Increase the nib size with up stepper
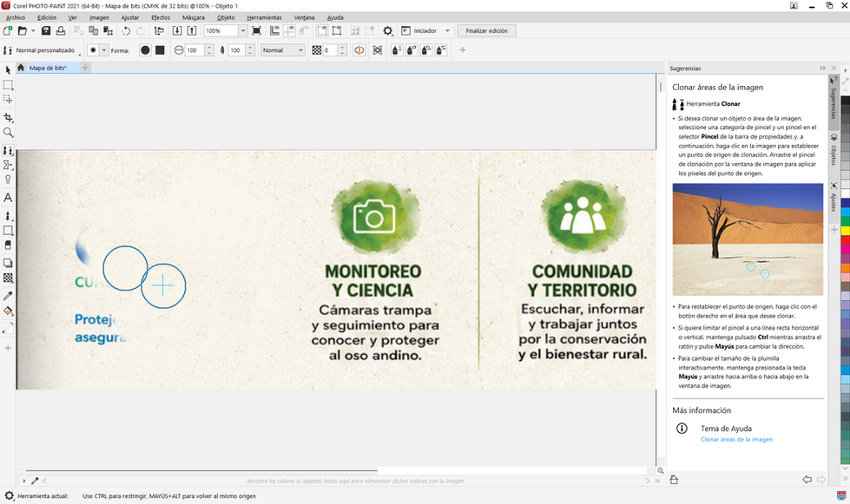The image size is (850, 504). [x=209, y=48]
